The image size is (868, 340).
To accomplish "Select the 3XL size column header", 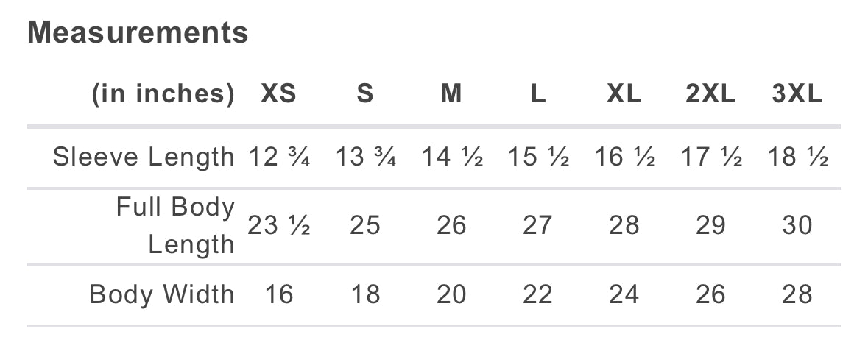I will pos(797,94).
